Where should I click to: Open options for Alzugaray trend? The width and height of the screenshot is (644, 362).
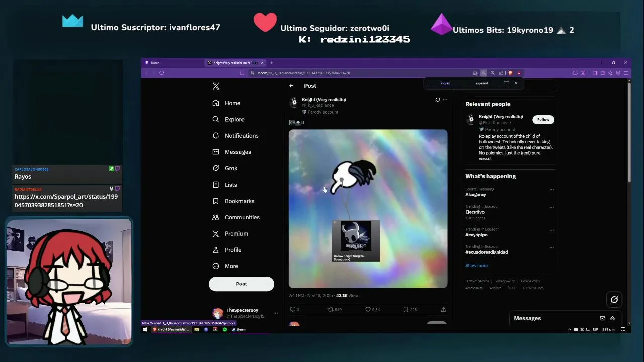552,190
